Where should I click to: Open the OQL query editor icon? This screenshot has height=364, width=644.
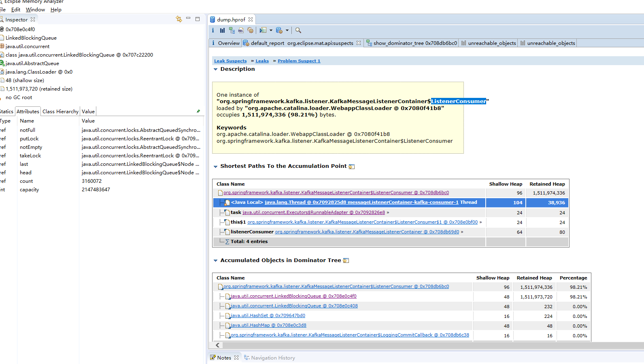click(x=241, y=30)
